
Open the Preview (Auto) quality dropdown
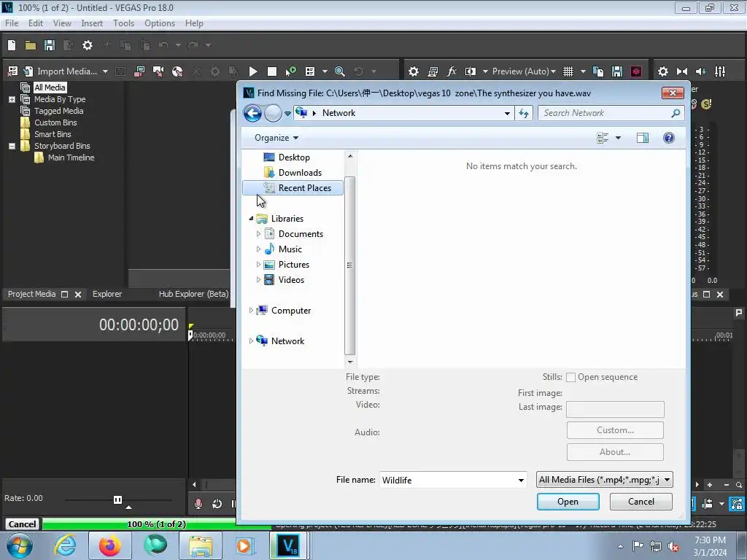[524, 71]
